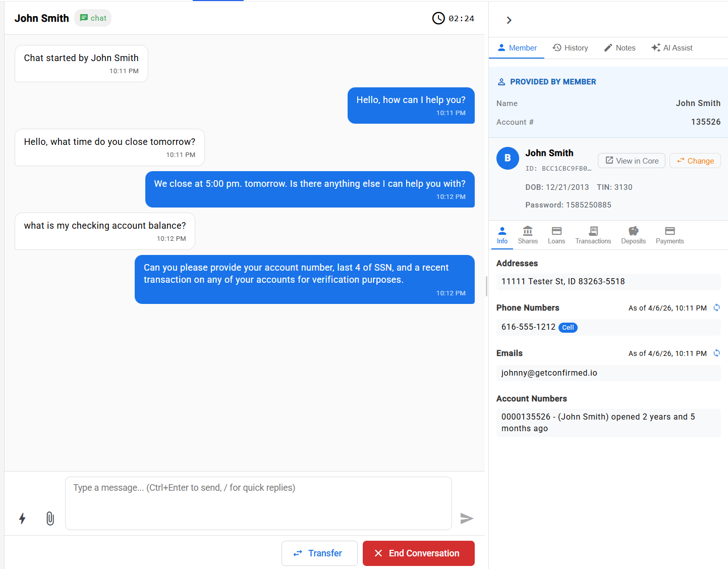This screenshot has height=569, width=728.
Task: Click the member ID BCC1CBC9FB0
Action: point(558,169)
